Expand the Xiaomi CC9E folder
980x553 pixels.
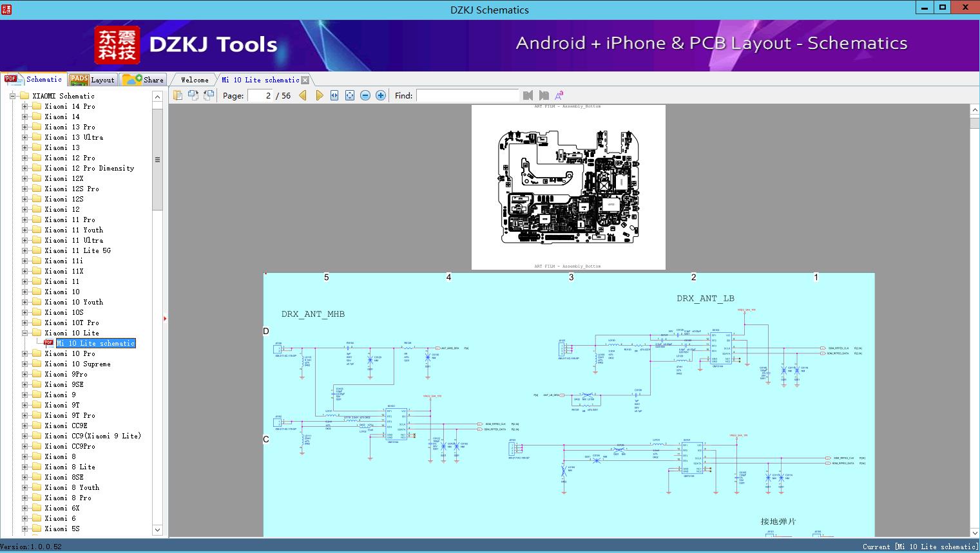(24, 426)
